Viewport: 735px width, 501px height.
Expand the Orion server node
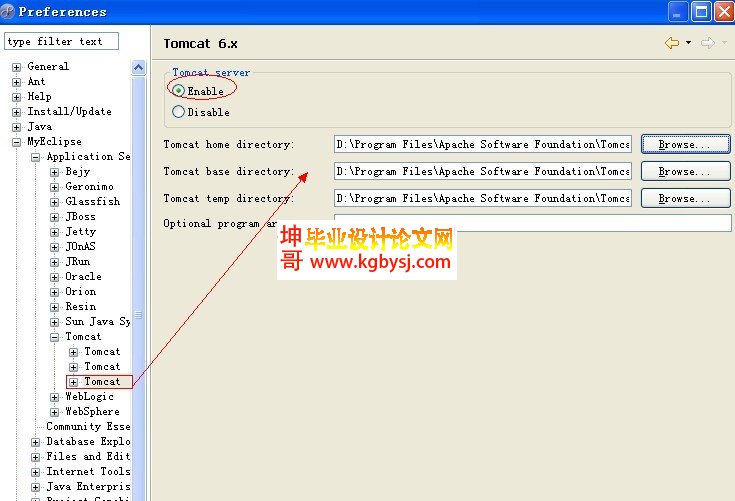click(x=54, y=292)
